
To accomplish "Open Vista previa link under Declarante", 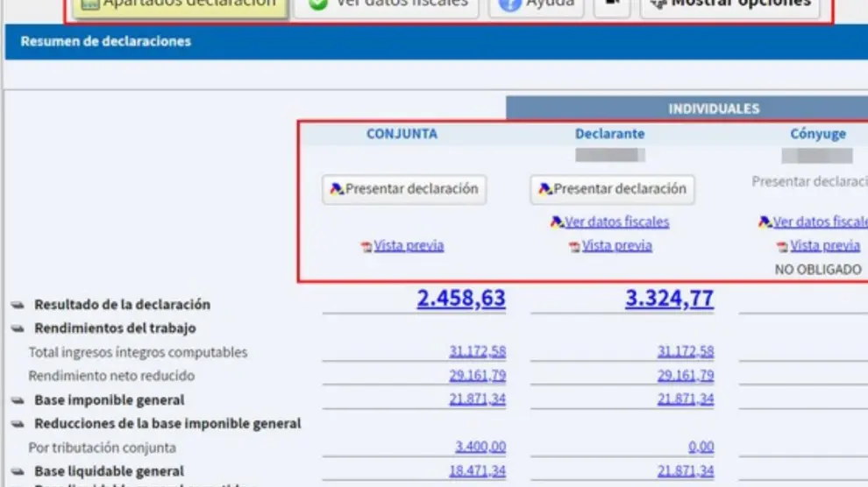I will click(616, 246).
